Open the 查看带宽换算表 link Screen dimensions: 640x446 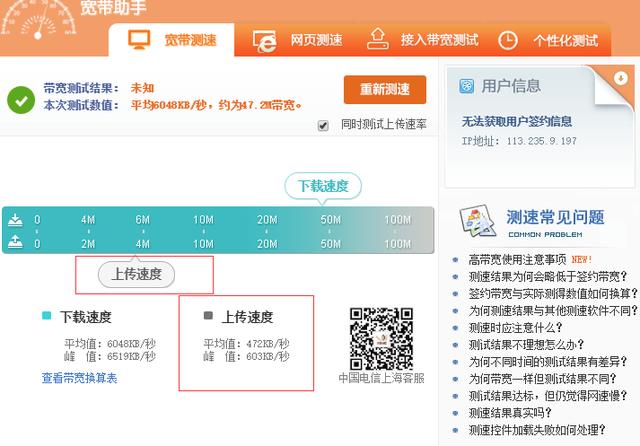pos(79,378)
